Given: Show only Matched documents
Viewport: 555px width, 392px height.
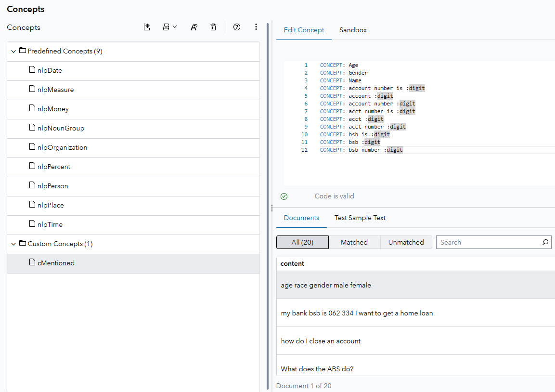Looking at the screenshot, I should point(354,242).
